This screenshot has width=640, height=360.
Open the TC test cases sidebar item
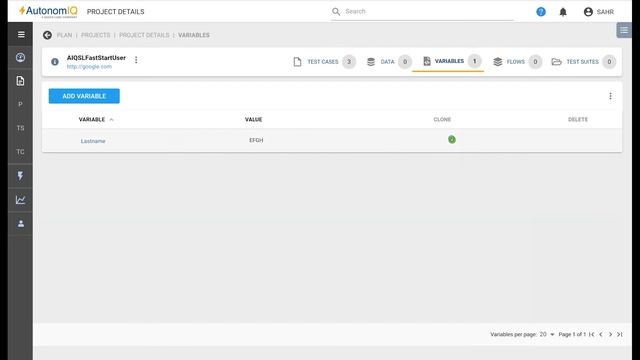point(20,152)
